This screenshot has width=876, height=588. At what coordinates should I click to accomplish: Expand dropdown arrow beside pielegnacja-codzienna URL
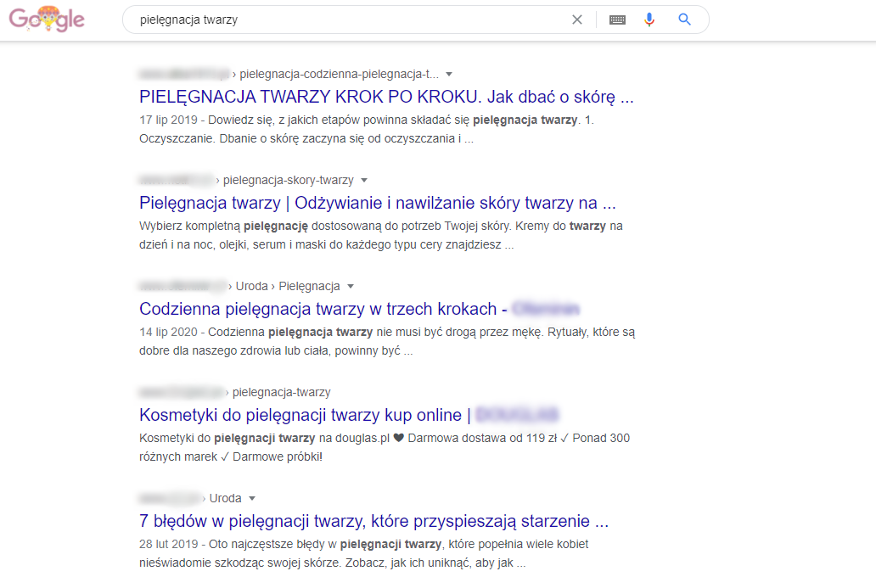[449, 74]
